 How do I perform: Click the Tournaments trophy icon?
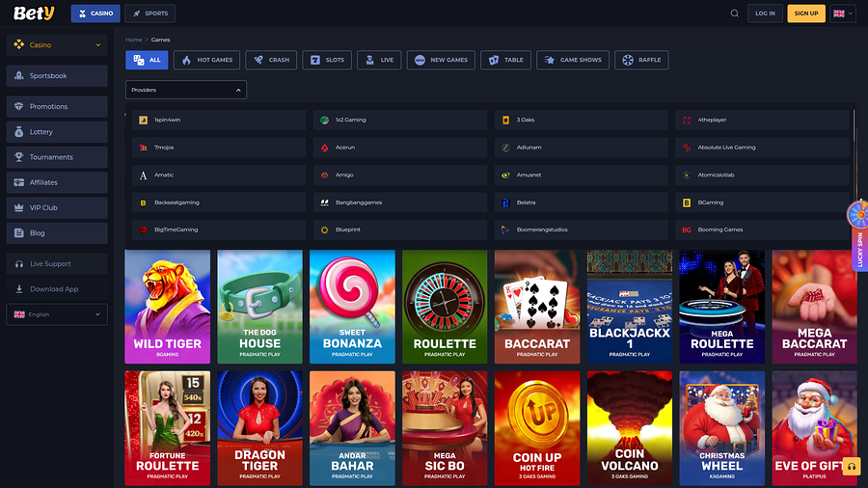click(x=19, y=157)
